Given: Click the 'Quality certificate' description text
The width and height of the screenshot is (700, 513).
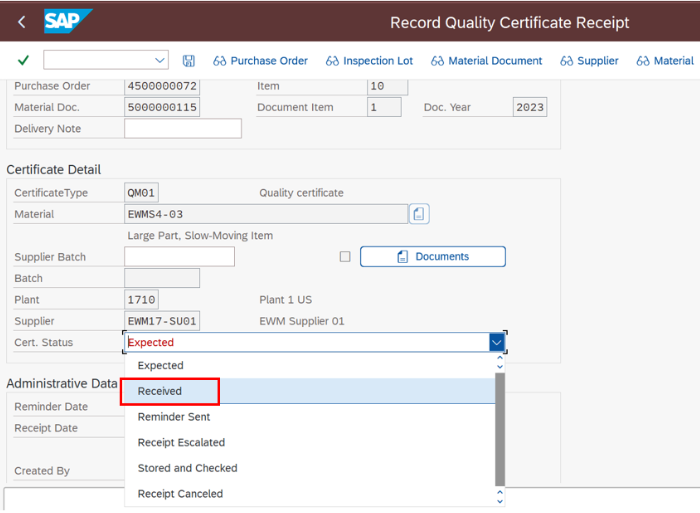Looking at the screenshot, I should (x=301, y=193).
